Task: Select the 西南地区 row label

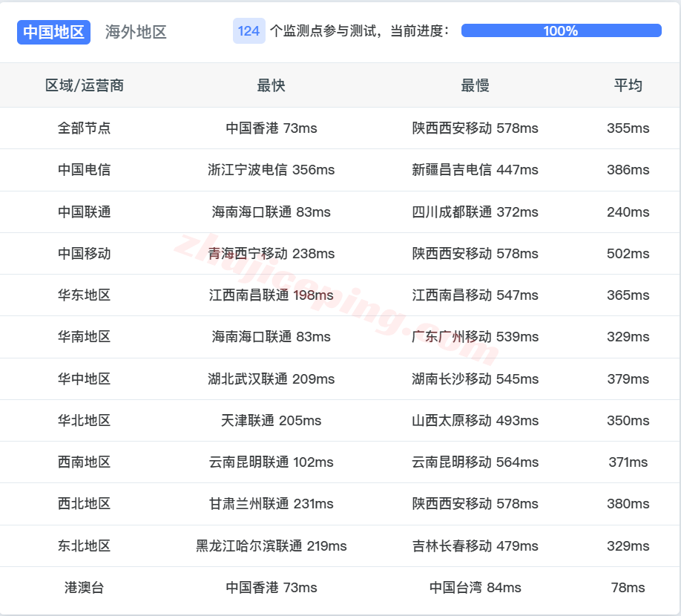Action: click(x=85, y=462)
